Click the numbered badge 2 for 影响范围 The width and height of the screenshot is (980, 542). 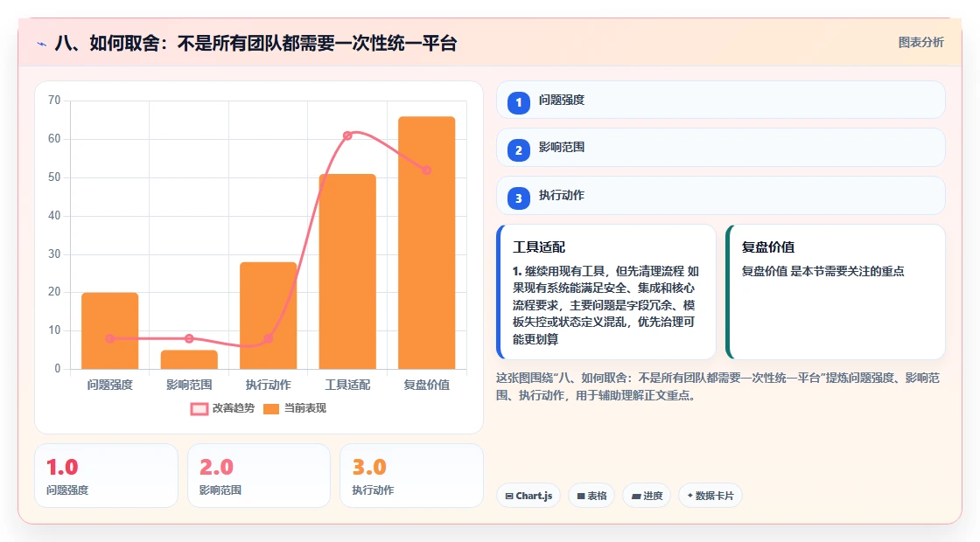[x=519, y=149]
